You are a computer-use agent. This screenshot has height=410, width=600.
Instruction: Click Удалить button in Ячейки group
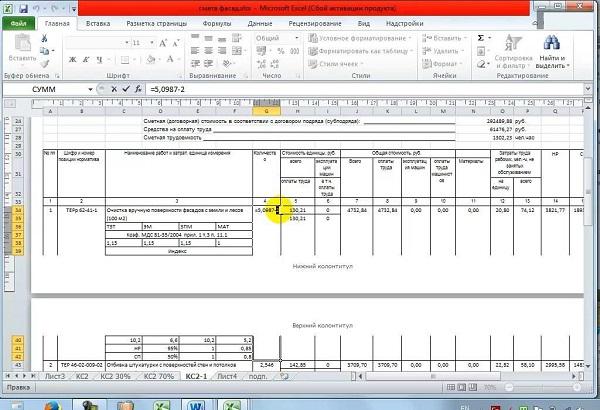pos(443,51)
